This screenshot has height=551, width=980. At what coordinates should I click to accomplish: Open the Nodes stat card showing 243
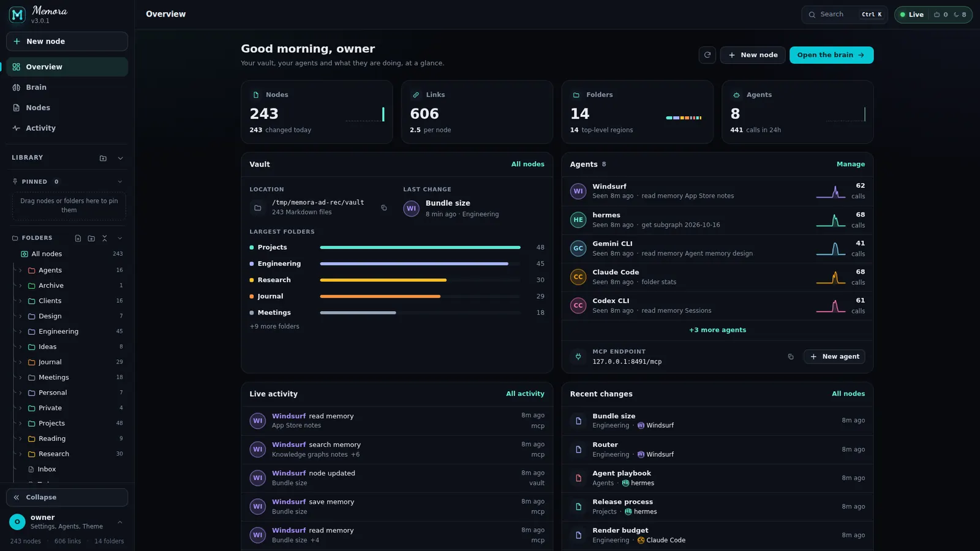(x=317, y=112)
